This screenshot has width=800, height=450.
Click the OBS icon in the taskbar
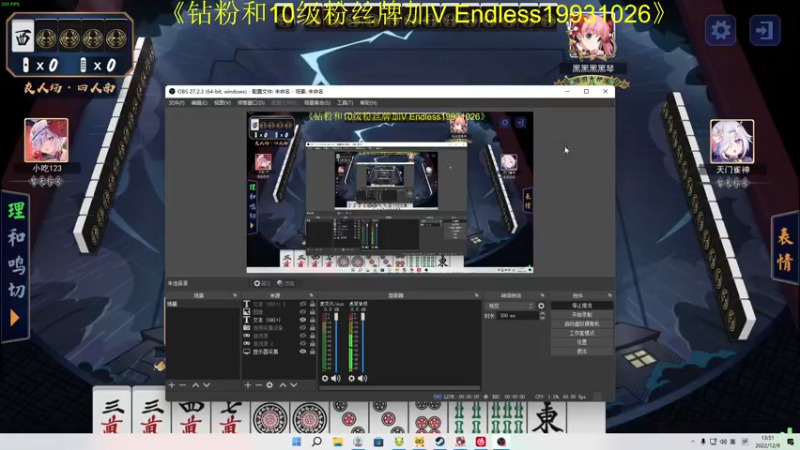point(501,442)
